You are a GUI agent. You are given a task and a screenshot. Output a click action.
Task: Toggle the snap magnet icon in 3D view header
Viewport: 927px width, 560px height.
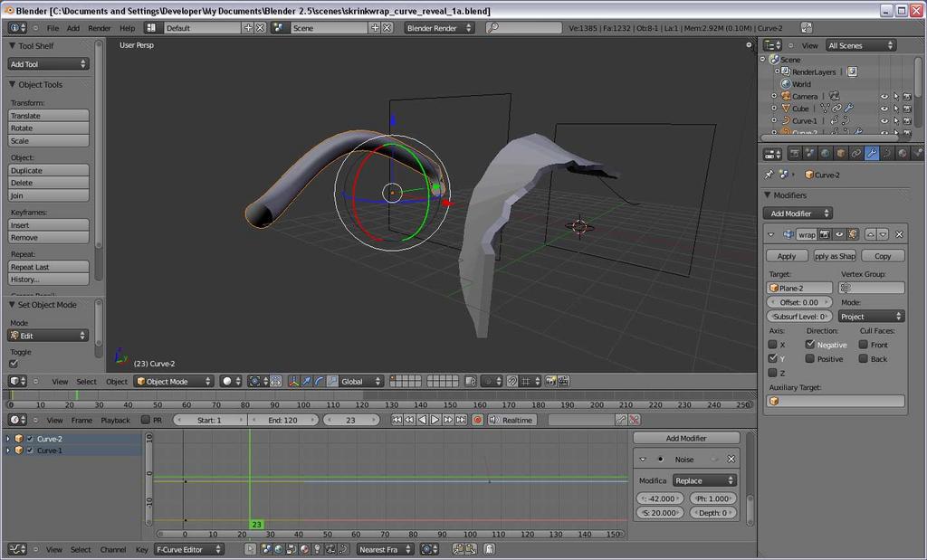[x=512, y=382]
